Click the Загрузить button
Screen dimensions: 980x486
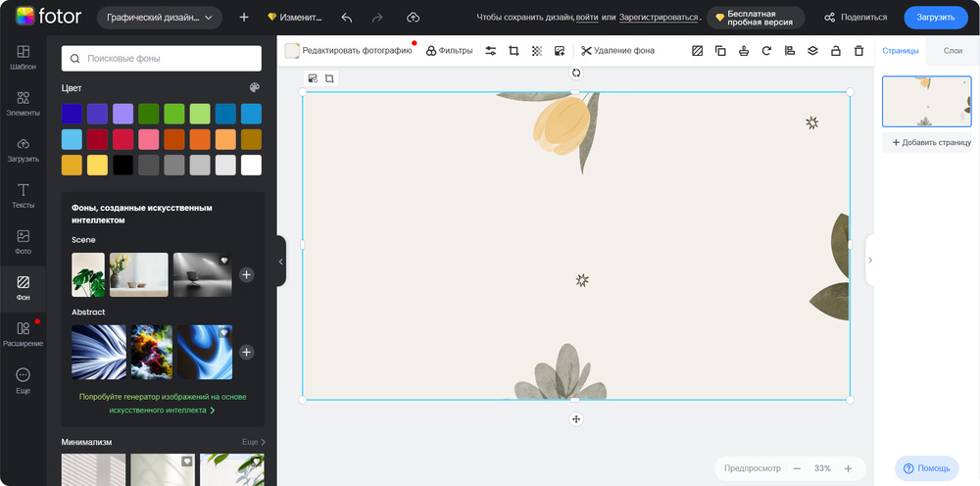click(x=935, y=18)
